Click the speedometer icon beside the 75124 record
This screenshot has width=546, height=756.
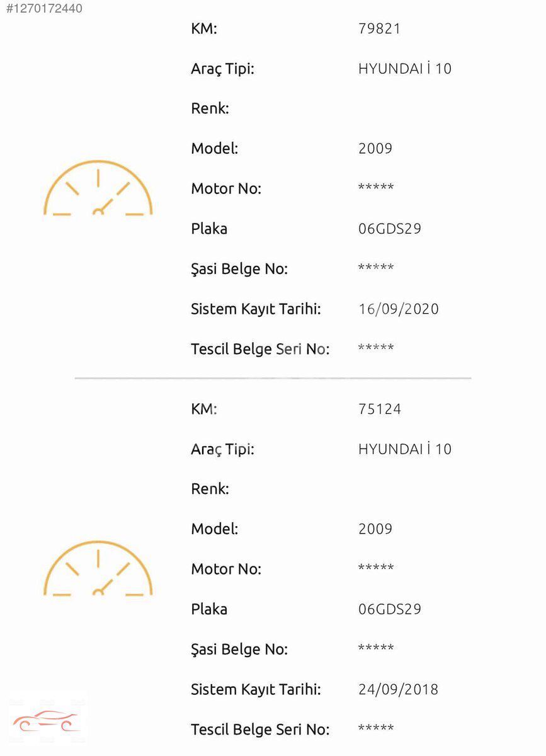coord(98,569)
